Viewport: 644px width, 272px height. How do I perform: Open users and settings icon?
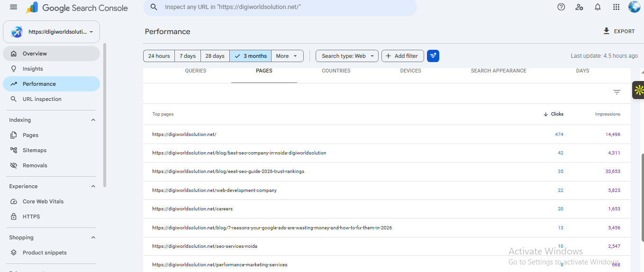point(579,7)
